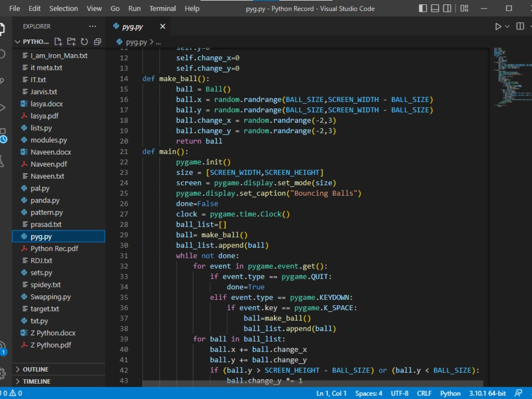The width and height of the screenshot is (532, 399).
Task: Open target.txt from the file list
Action: [x=59, y=309]
